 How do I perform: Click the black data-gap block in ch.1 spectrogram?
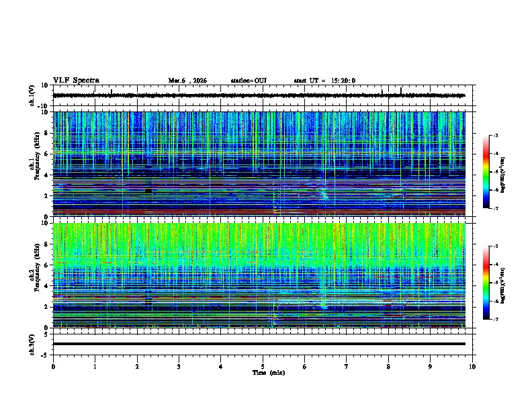point(148,191)
